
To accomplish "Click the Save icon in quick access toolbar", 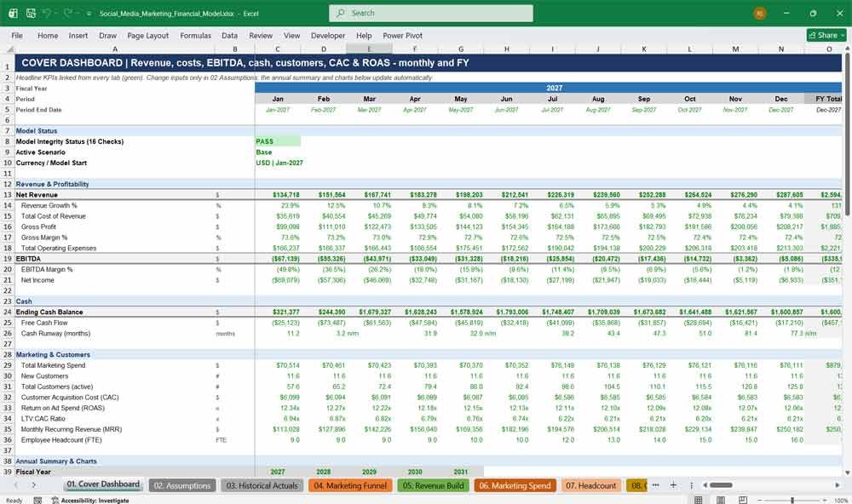I will 31,13.
